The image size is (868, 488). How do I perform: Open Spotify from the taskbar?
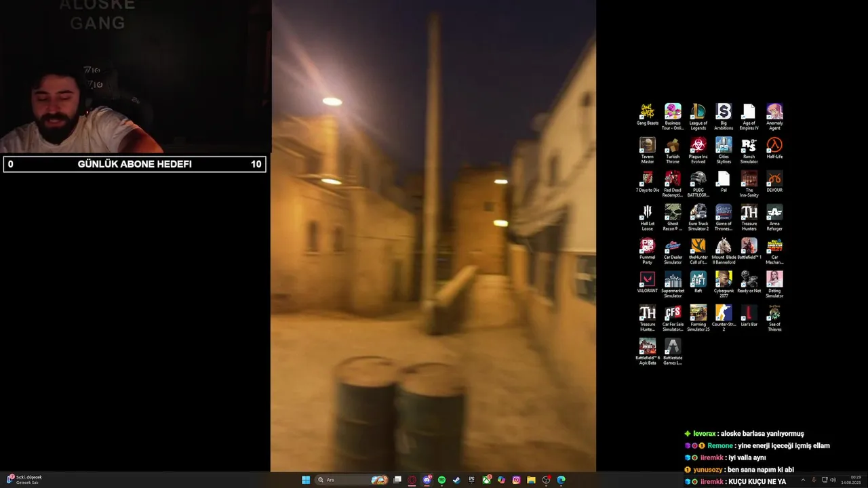click(441, 480)
